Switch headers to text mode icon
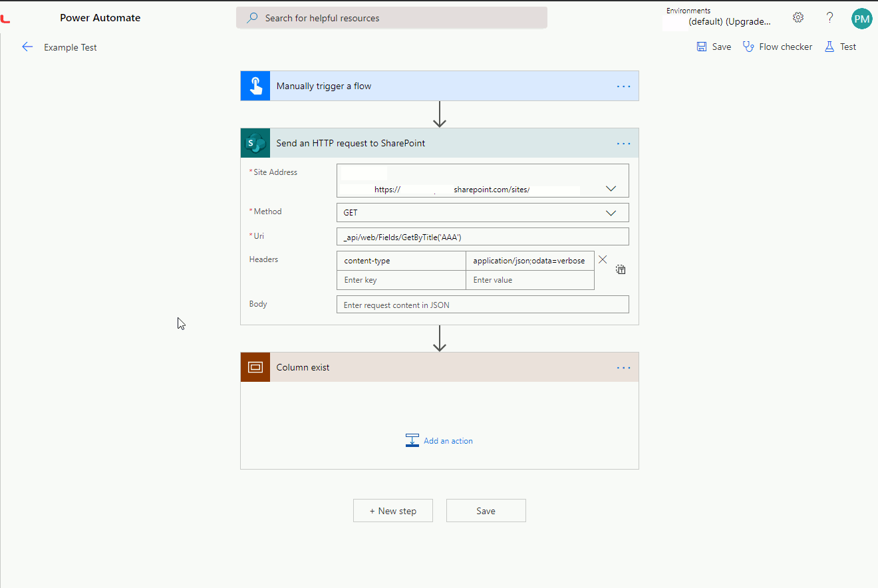 (621, 269)
